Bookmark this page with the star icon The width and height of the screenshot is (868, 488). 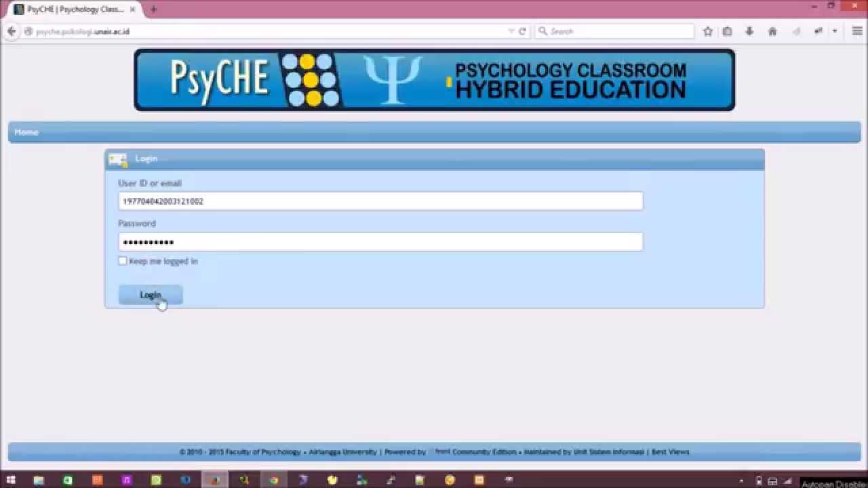click(x=708, y=31)
